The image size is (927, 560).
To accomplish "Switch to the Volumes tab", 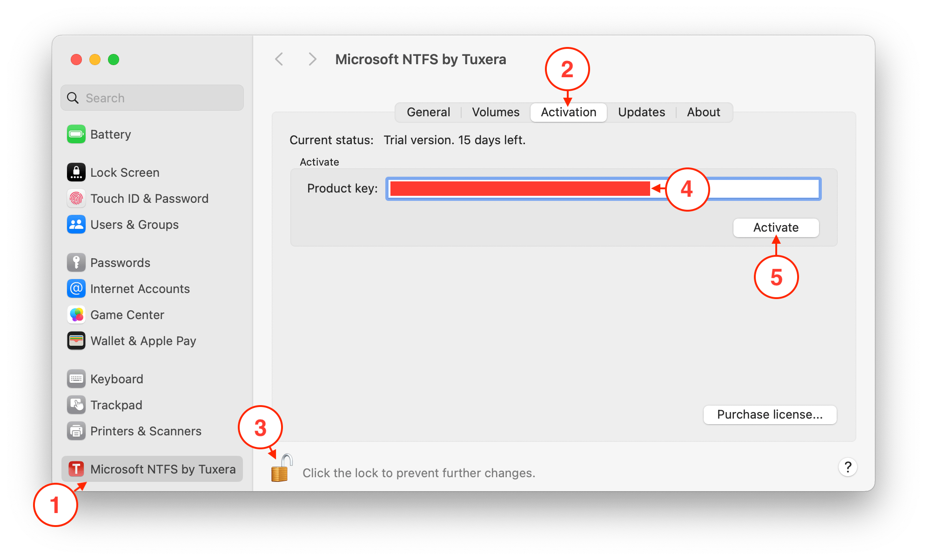I will [496, 112].
